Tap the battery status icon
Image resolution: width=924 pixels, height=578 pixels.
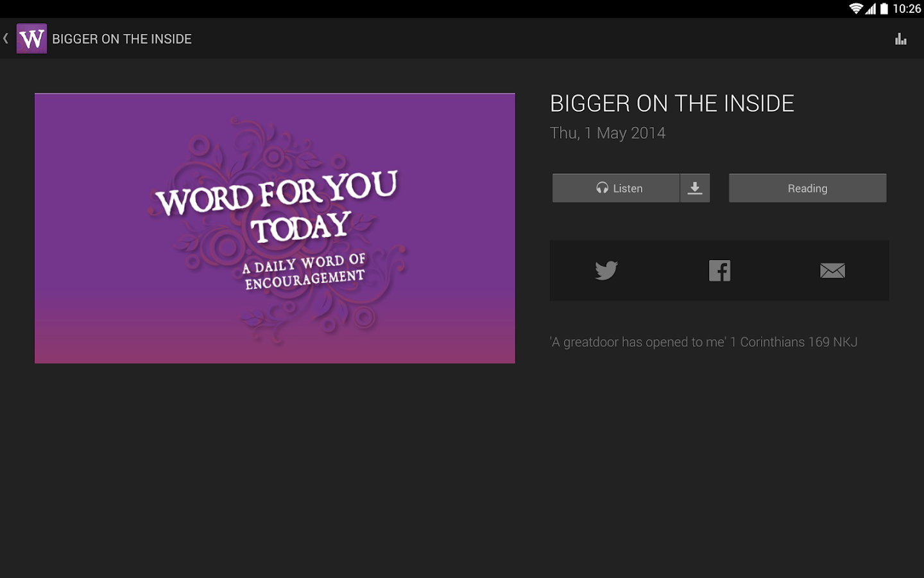coord(884,8)
